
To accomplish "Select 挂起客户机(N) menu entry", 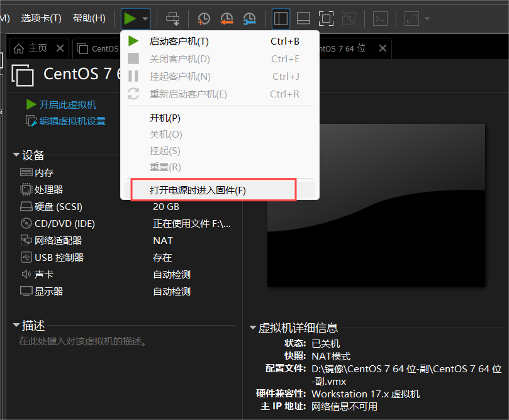I will pyautogui.click(x=220, y=76).
